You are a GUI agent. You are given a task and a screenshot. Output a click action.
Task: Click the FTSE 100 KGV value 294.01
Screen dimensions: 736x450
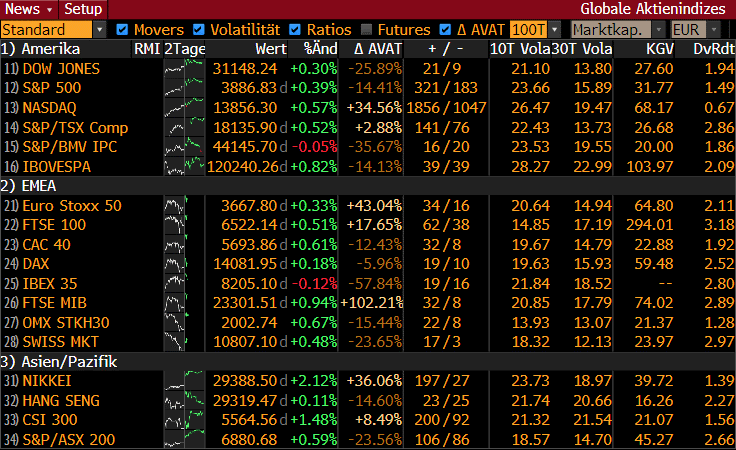pyautogui.click(x=650, y=225)
